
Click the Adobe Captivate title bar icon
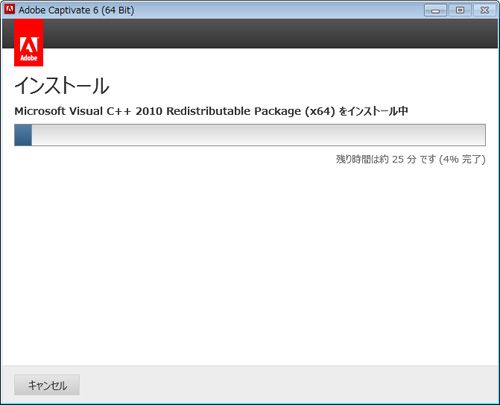click(x=9, y=9)
